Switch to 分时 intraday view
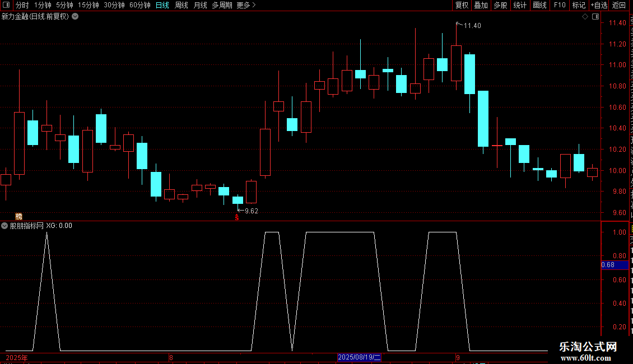Screen dimensions: 633x364 (x=22, y=5)
